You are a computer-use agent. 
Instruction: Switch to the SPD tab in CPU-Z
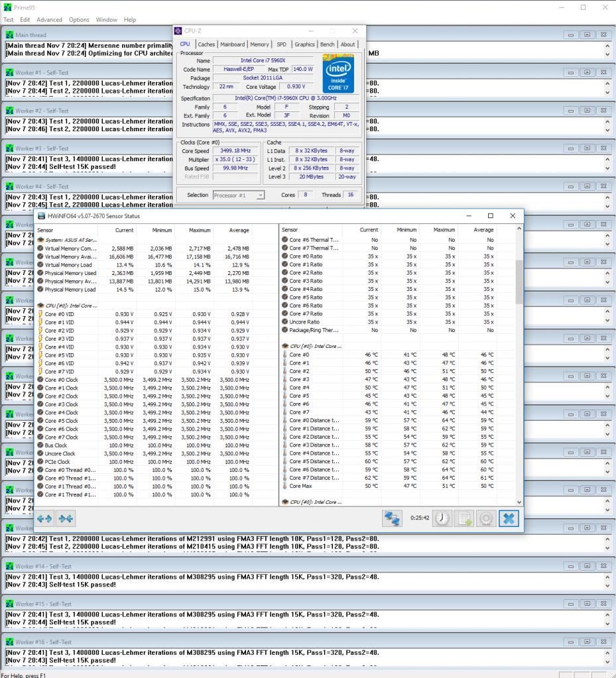tap(282, 44)
